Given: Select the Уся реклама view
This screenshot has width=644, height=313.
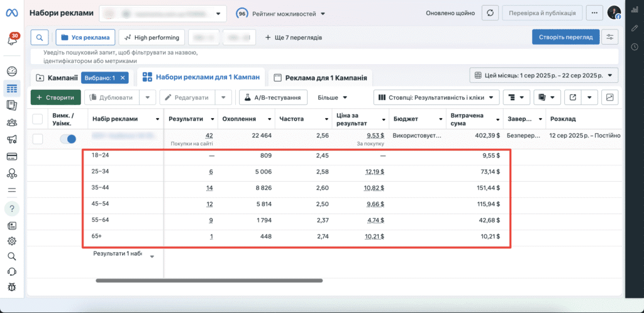Looking at the screenshot, I should pos(86,37).
